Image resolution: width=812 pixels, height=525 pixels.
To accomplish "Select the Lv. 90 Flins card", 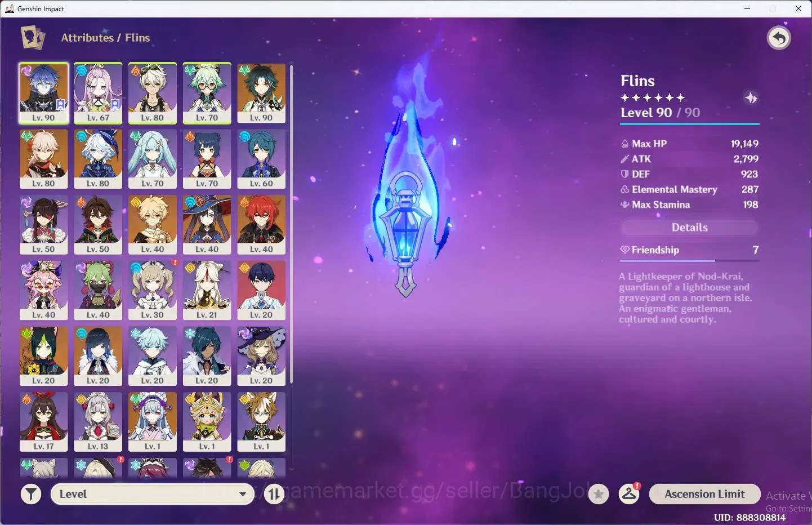I will point(43,93).
